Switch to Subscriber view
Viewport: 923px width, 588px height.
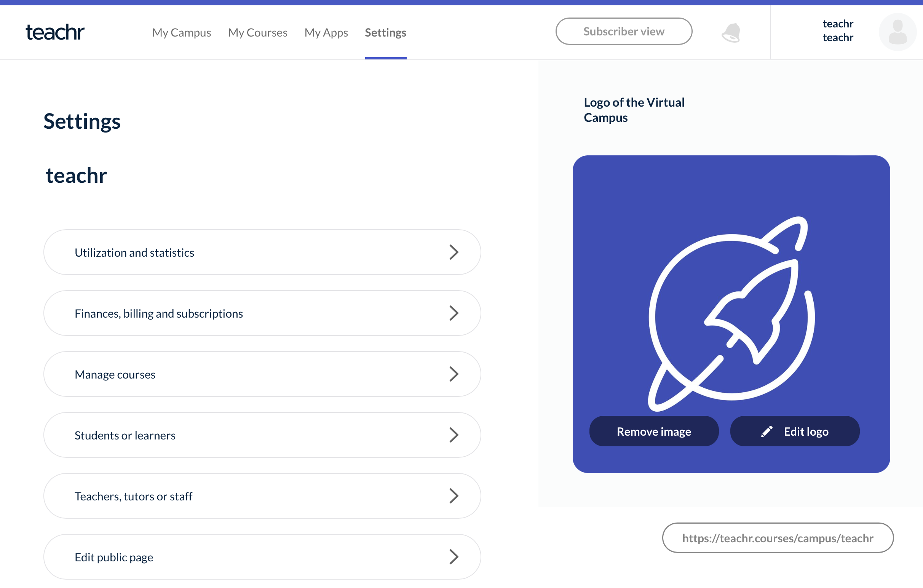(624, 32)
